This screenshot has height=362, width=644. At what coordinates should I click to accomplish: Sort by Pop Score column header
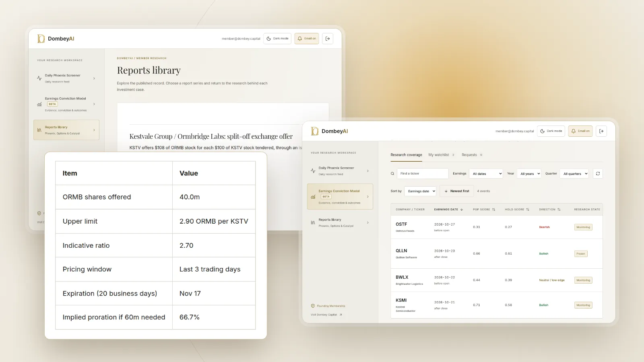[484, 210]
